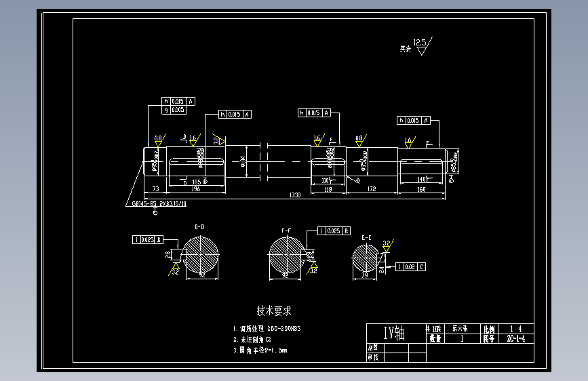This screenshot has height=381, width=588.
Task: Select the 0.015 A frame above the 185 keyway
Action: (235, 114)
